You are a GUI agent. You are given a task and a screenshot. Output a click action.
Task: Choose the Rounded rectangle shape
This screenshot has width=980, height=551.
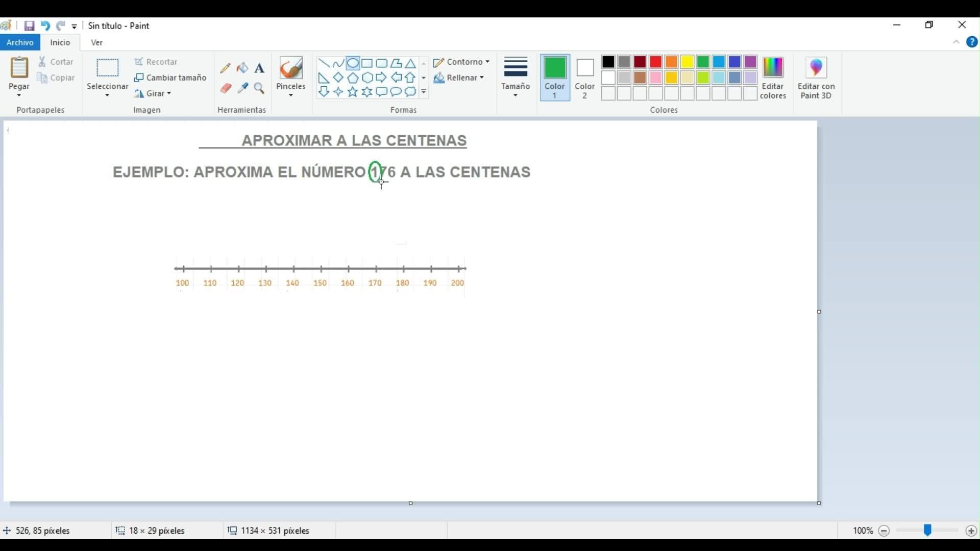(381, 63)
